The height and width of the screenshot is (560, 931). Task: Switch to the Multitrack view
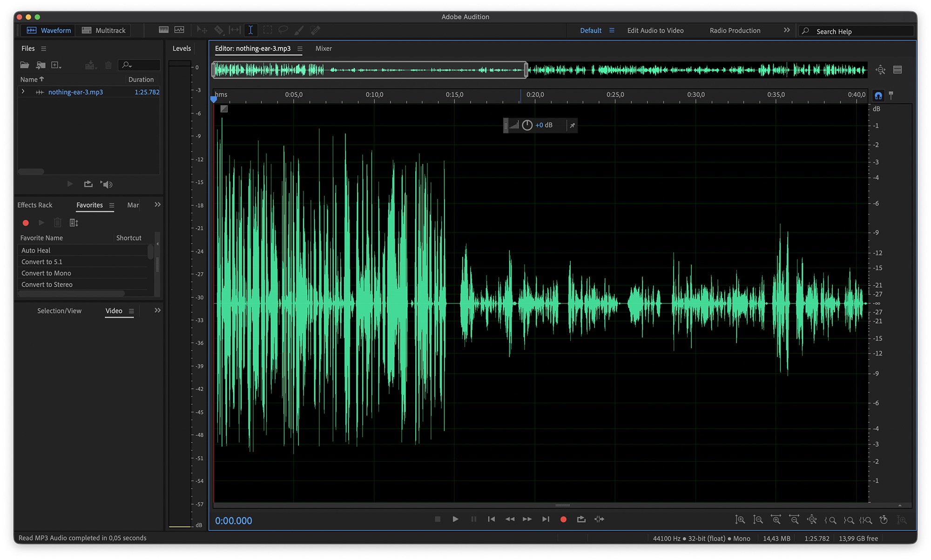coord(104,30)
